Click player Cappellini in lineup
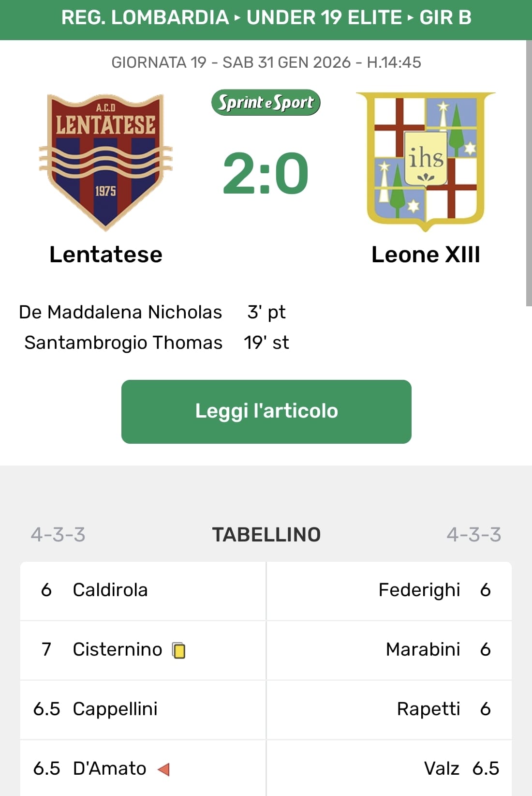532x796 pixels. point(115,709)
